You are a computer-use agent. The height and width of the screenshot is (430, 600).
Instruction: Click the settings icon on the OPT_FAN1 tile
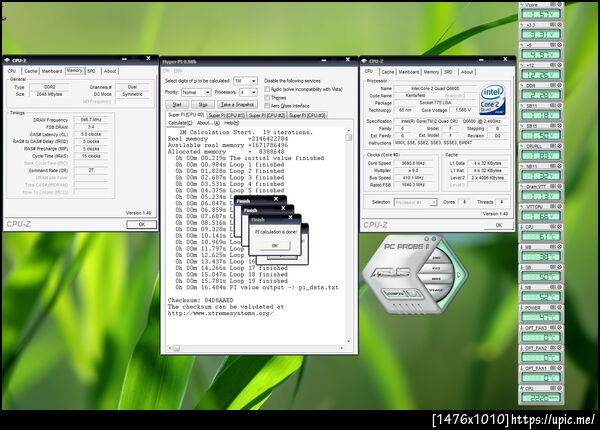(x=553, y=368)
